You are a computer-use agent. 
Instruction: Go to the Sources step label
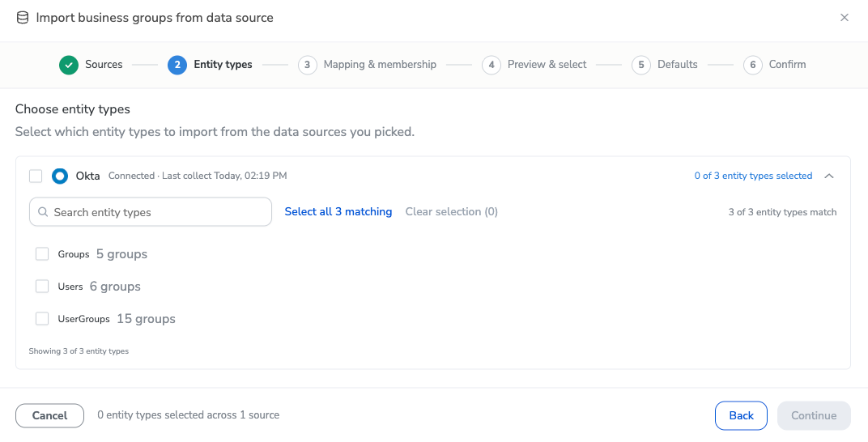104,65
